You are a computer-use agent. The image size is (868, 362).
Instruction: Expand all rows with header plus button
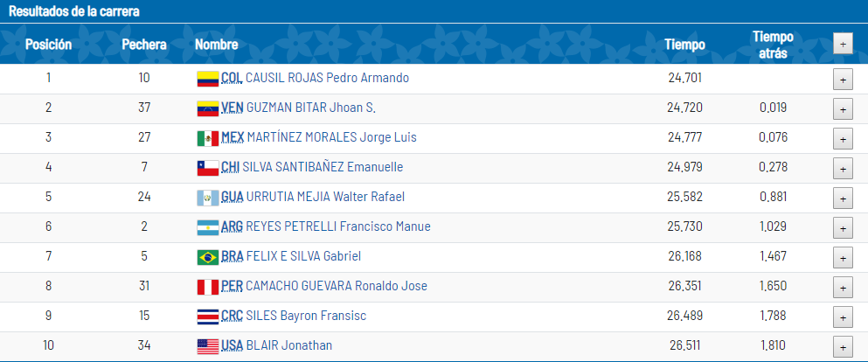pos(842,43)
